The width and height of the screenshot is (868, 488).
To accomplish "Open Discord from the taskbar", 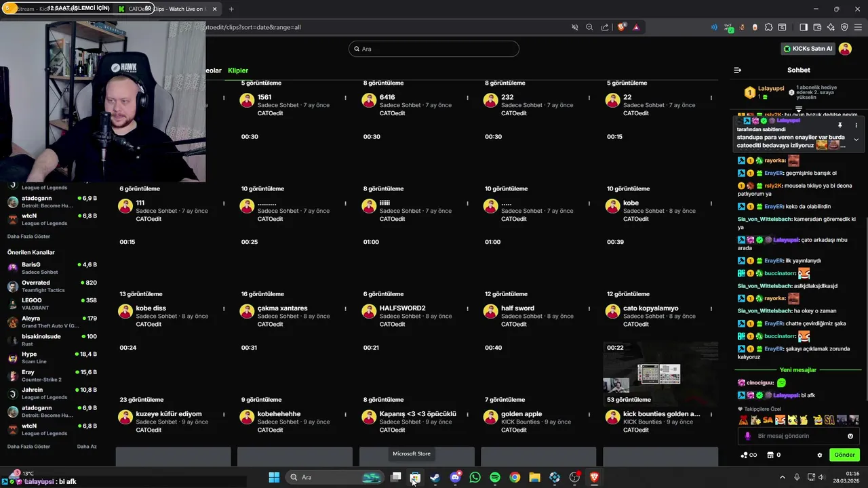I will (x=455, y=477).
